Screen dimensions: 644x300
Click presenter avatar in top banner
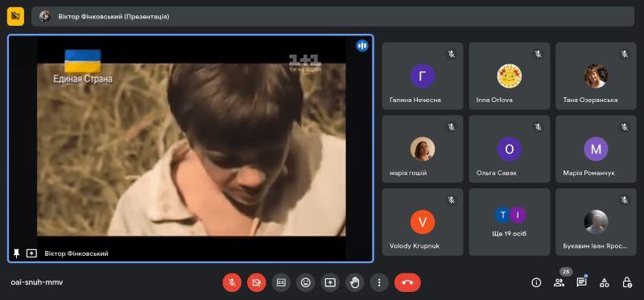pos(45,16)
